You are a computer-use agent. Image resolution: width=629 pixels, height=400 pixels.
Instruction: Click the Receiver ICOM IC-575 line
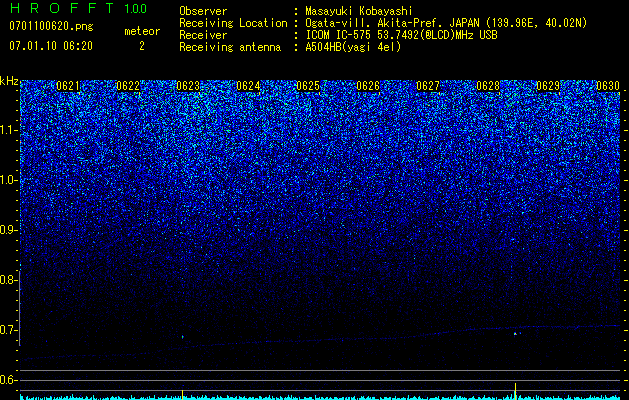click(x=402, y=35)
